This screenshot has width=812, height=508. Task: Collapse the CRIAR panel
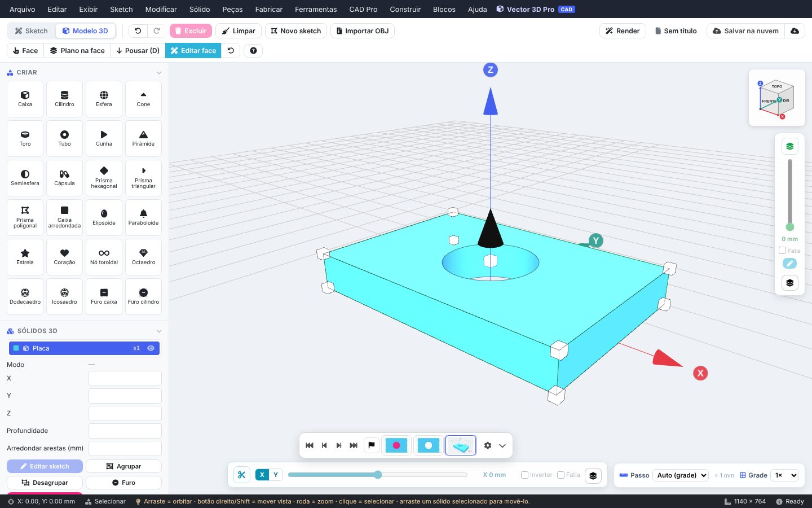(x=159, y=73)
